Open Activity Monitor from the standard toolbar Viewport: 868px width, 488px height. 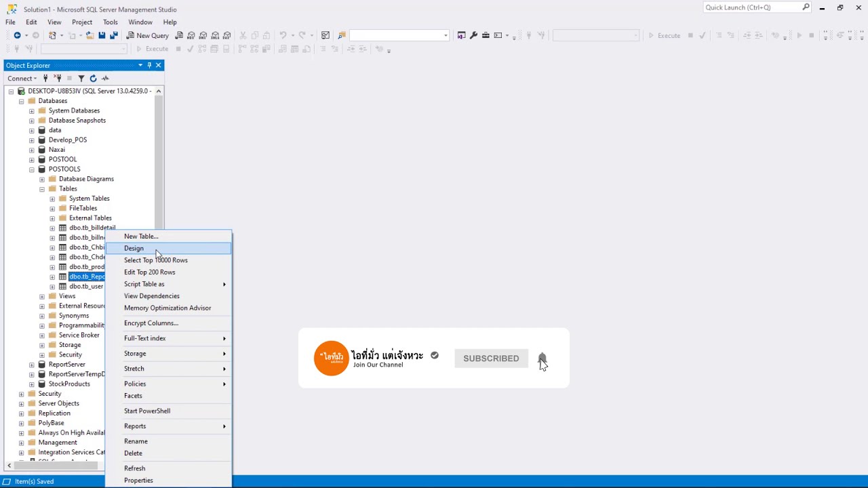point(325,35)
